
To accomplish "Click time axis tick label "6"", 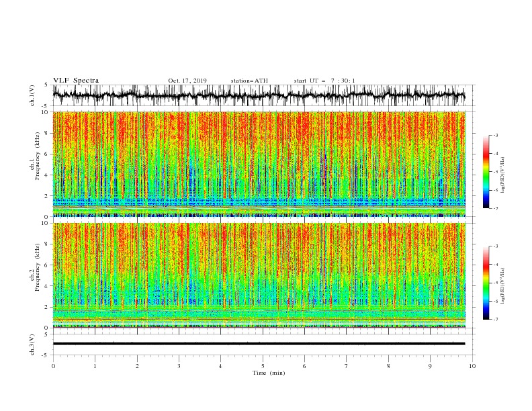I will coord(304,366).
